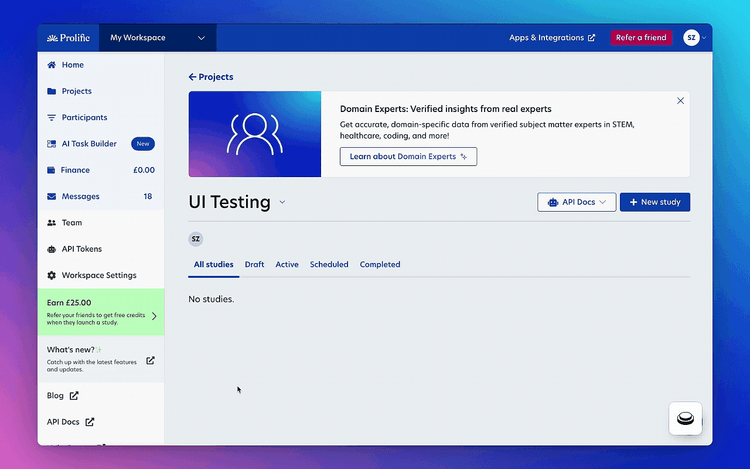Click the New study button

click(655, 202)
